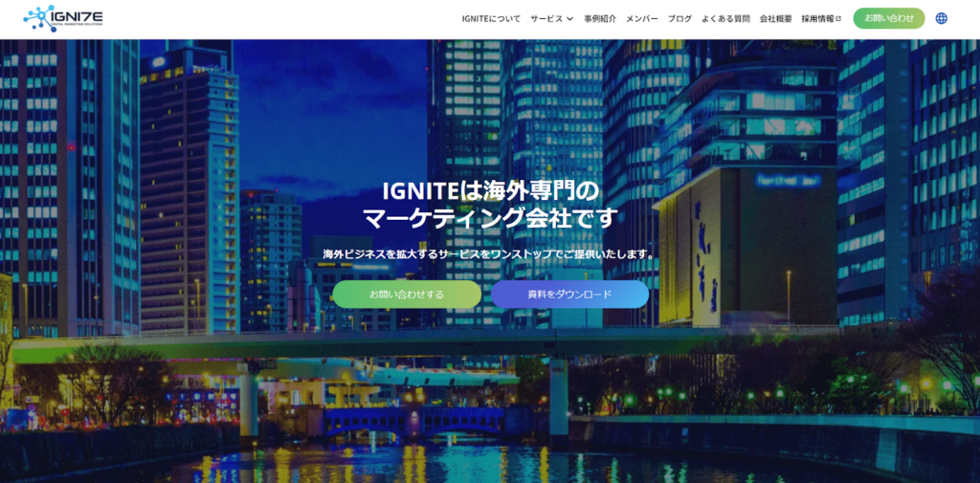Go to the 事例紹介 page

click(x=600, y=19)
